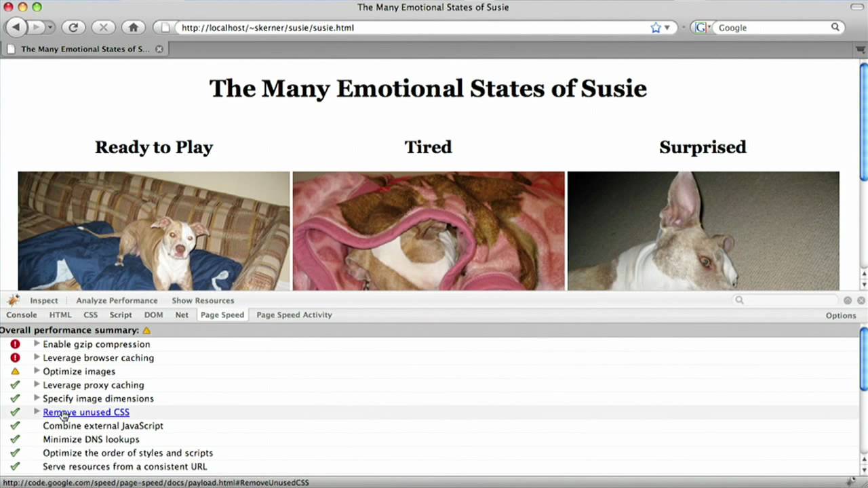Click Serve resources from a consistent URL
The height and width of the screenshot is (488, 868).
click(x=125, y=466)
